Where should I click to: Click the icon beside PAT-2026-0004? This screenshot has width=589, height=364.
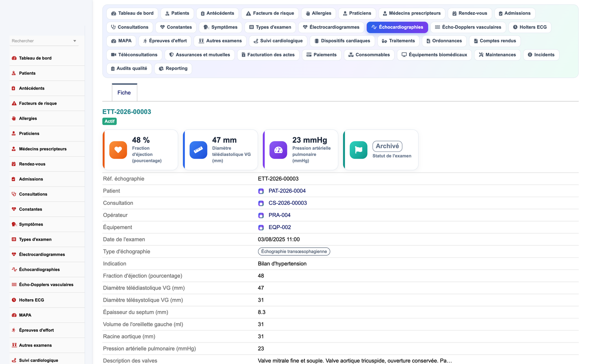[261, 191]
